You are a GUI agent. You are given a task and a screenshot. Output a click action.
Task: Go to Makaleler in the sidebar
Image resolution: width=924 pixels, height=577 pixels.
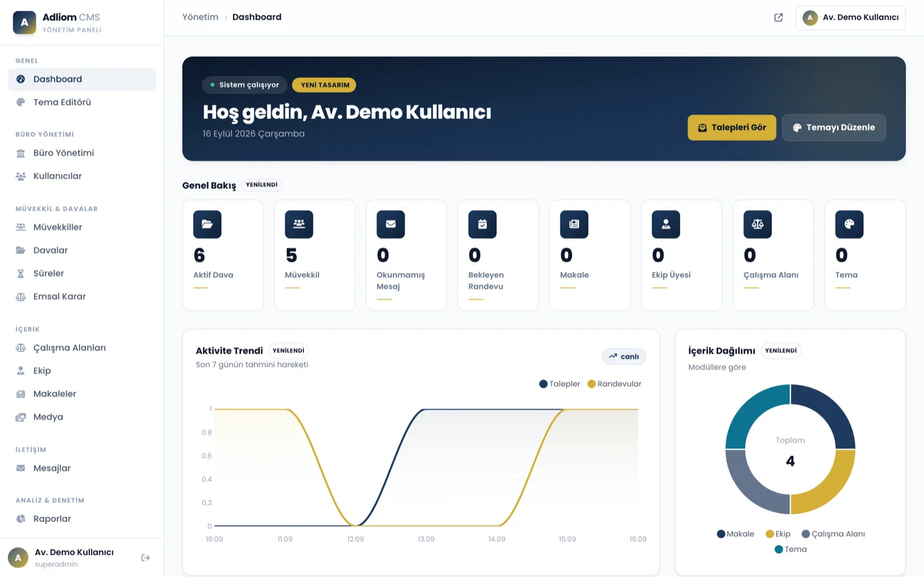[82, 394]
